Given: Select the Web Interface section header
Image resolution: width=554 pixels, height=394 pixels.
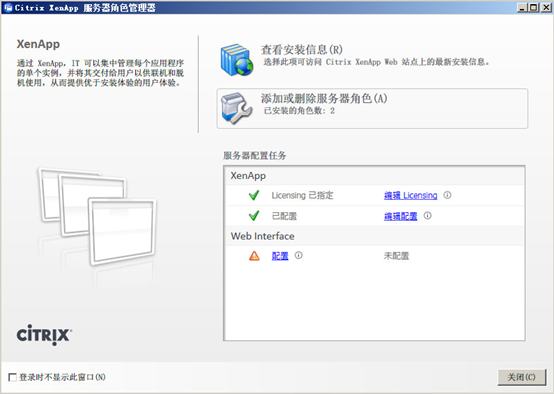Looking at the screenshot, I should click(x=374, y=236).
